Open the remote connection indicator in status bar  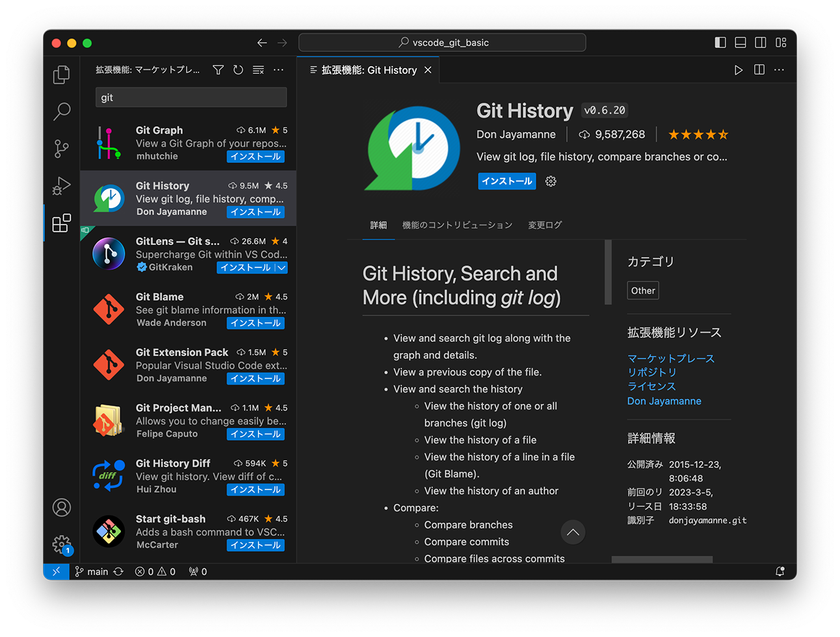pyautogui.click(x=56, y=571)
